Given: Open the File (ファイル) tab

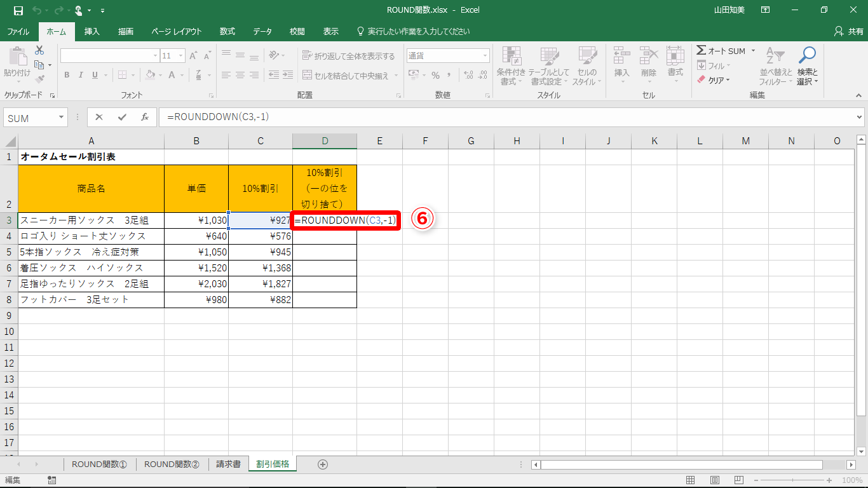Looking at the screenshot, I should point(18,31).
